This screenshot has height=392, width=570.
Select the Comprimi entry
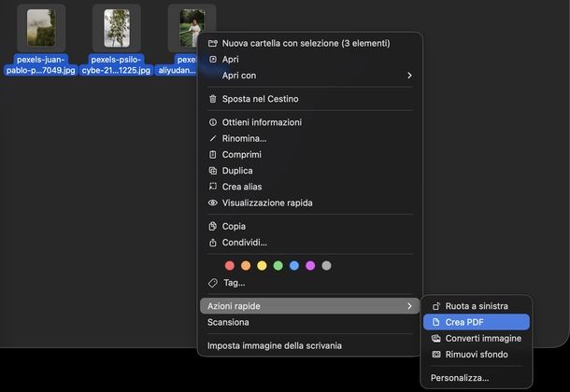tap(309, 155)
